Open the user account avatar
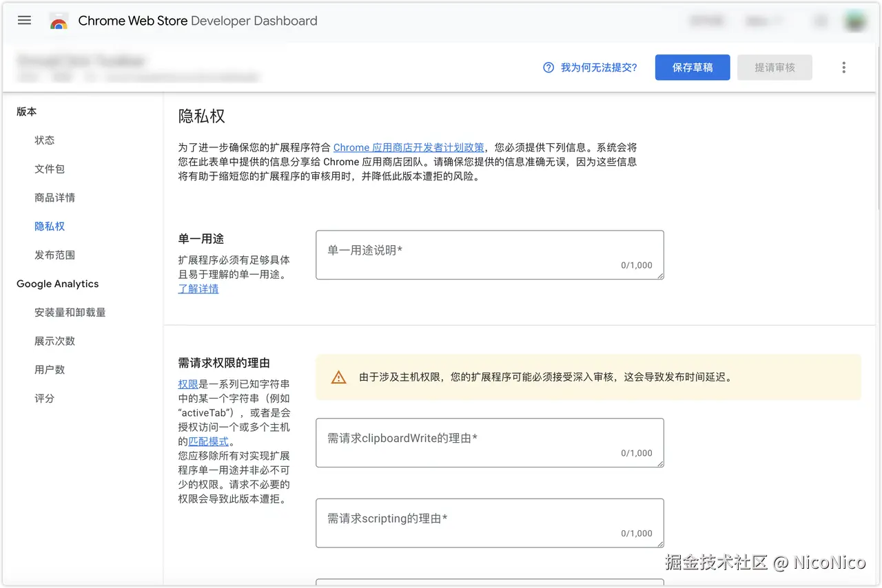882x588 pixels. pyautogui.click(x=855, y=21)
